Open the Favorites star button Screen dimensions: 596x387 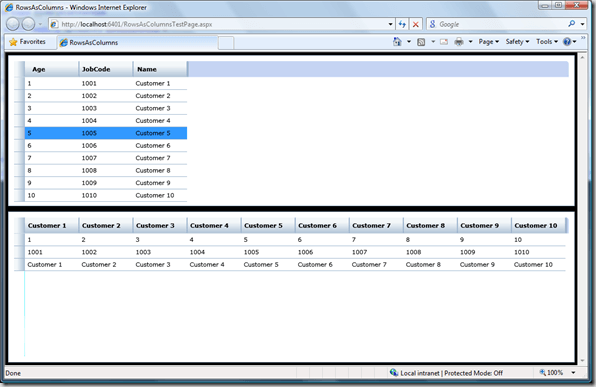[27, 42]
